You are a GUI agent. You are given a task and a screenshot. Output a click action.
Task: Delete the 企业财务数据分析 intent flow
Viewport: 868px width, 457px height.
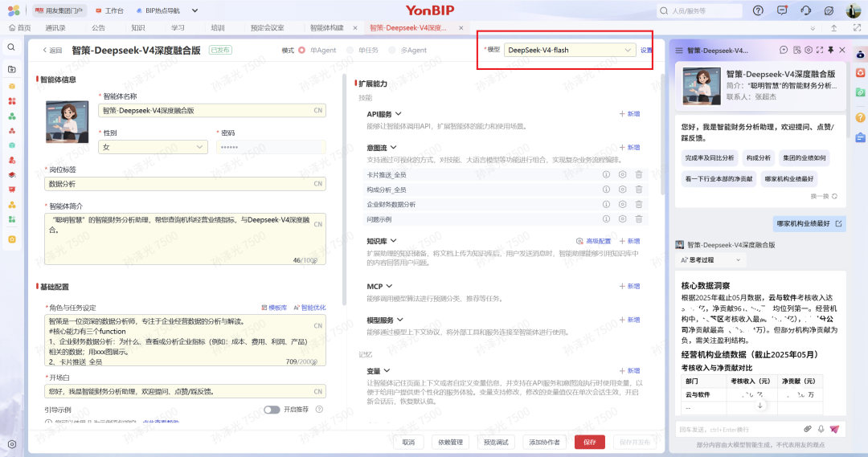coord(638,204)
